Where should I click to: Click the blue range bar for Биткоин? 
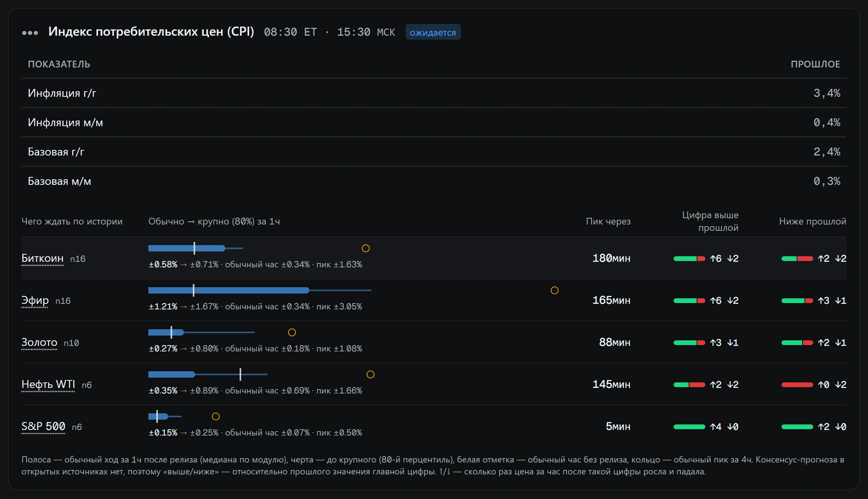point(187,248)
